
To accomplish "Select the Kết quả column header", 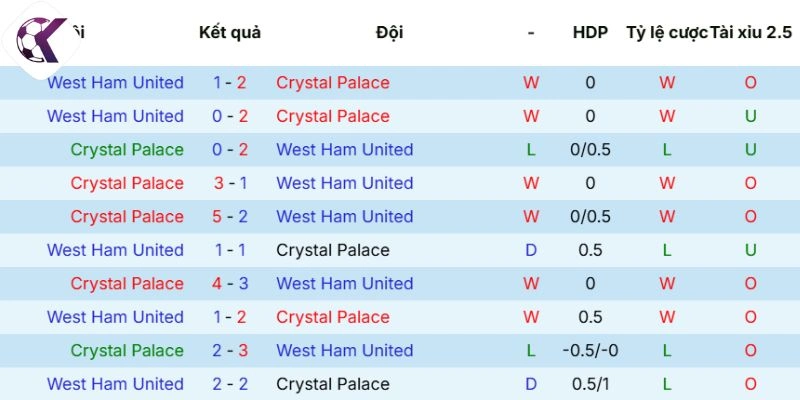I will click(x=230, y=32).
